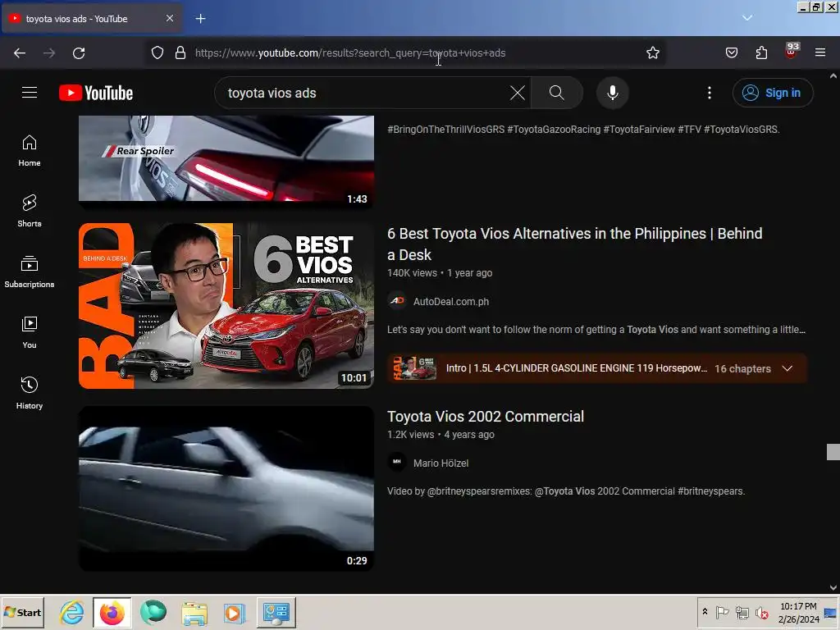
Task: Expand the 16 chapters chevron
Action: tap(787, 368)
